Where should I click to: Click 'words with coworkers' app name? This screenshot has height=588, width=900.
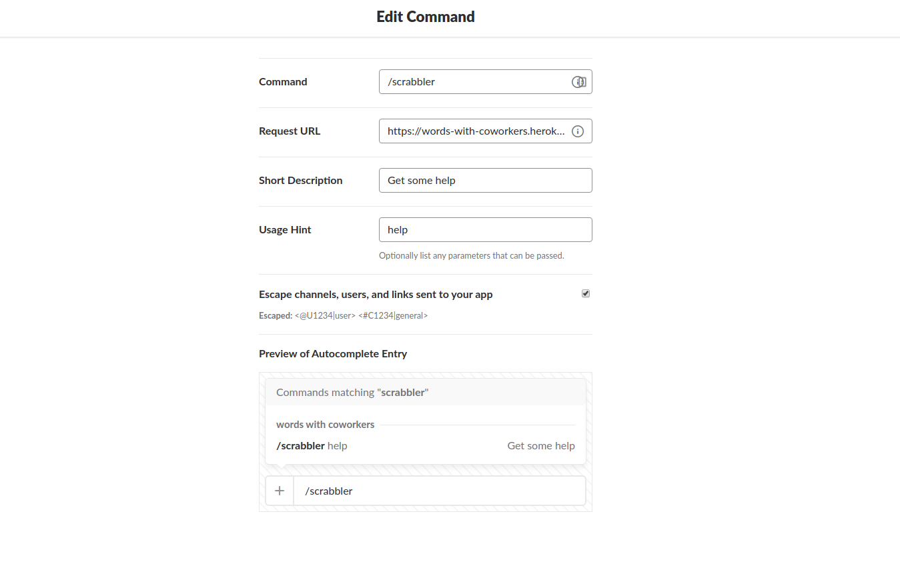(326, 425)
